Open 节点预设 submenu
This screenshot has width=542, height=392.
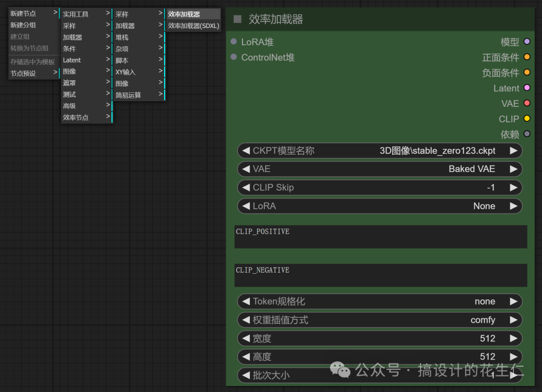pyautogui.click(x=34, y=73)
